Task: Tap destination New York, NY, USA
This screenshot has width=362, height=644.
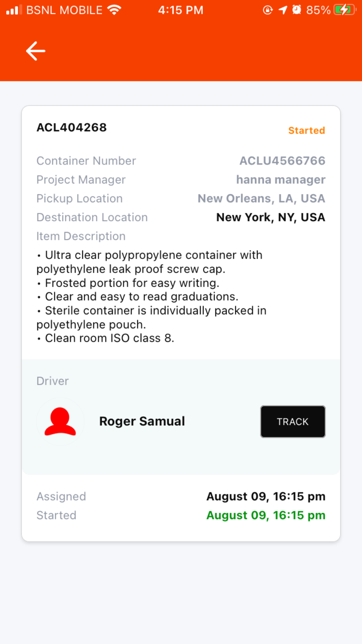Action: pyautogui.click(x=271, y=217)
